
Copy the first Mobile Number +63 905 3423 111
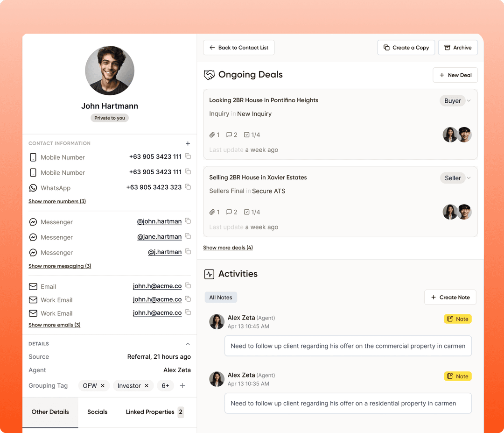[x=188, y=156]
